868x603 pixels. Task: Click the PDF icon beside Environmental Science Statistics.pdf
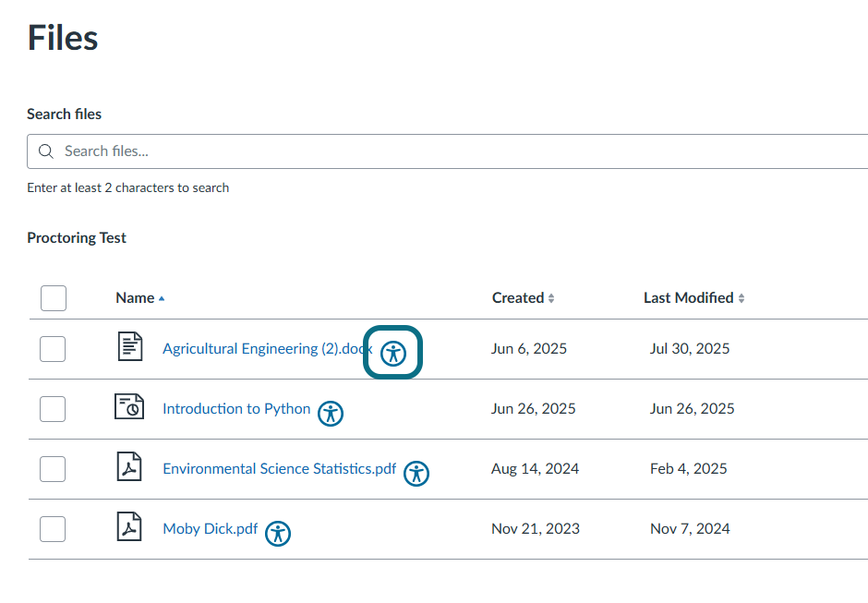tap(129, 468)
